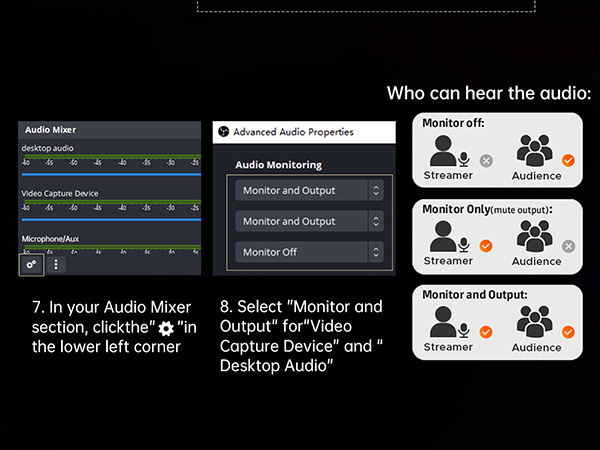The image size is (600, 450).
Task: Click the gears icon in Audio Mixer
Action: click(x=31, y=264)
